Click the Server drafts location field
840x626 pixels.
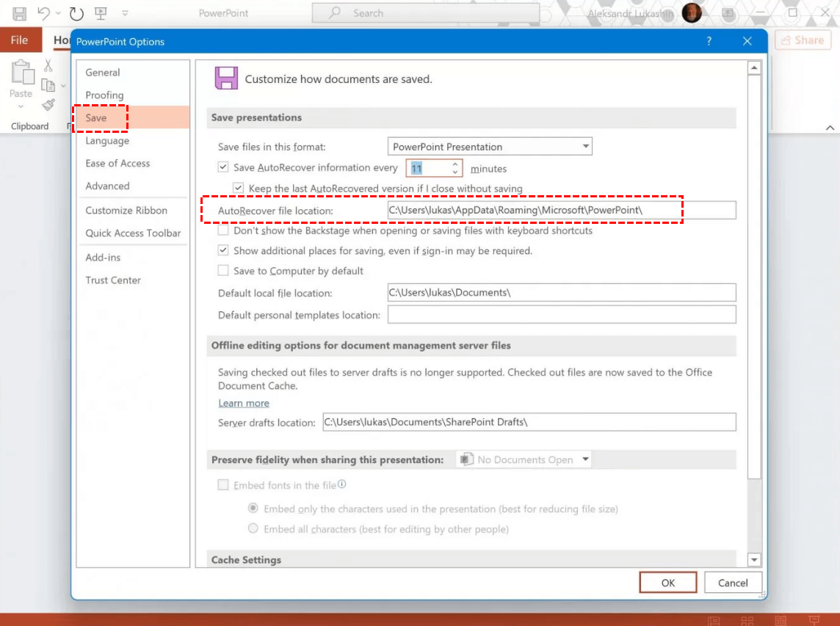[x=529, y=422]
